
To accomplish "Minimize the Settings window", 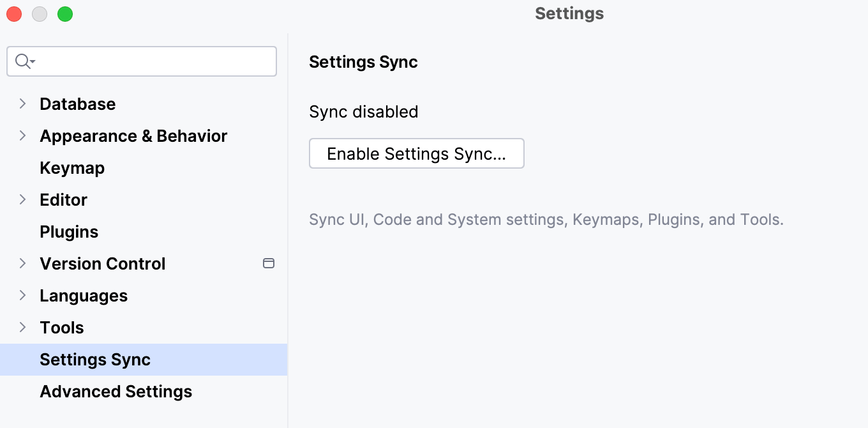I will [39, 13].
